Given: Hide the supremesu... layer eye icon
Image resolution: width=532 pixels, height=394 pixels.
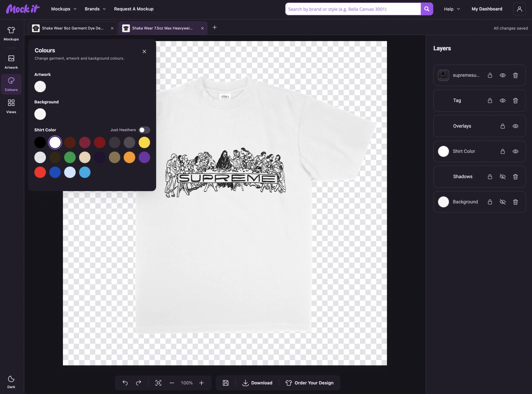Looking at the screenshot, I should click(x=503, y=75).
